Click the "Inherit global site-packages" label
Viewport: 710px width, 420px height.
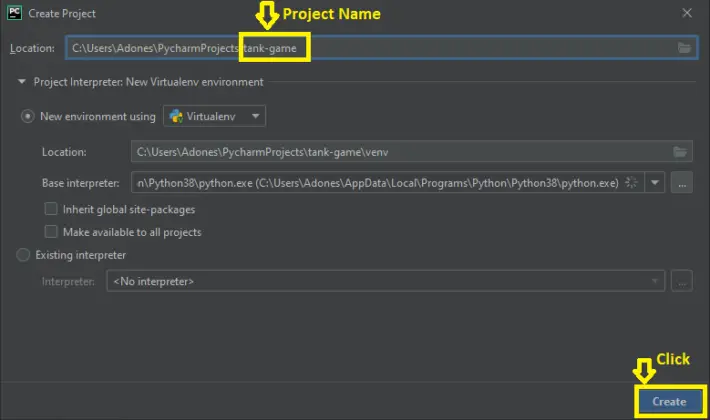pos(129,210)
